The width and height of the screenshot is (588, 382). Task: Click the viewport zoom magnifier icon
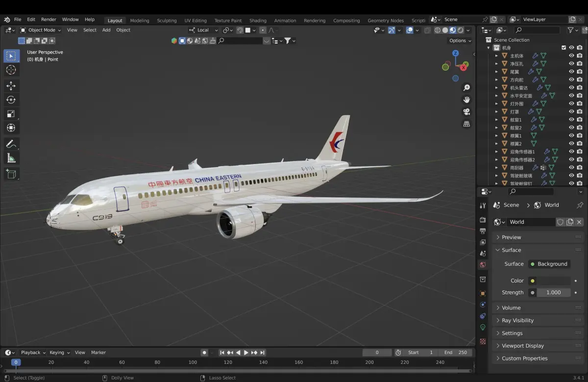[x=466, y=88]
